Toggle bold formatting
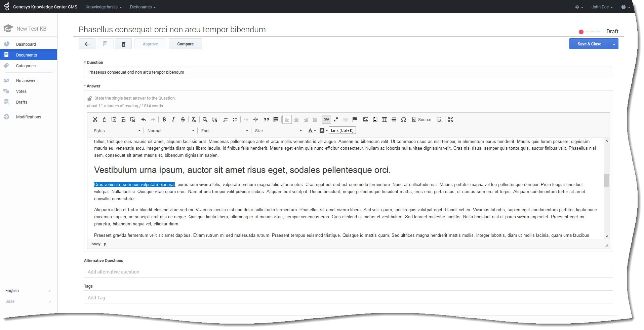The image size is (644, 330). point(164,119)
